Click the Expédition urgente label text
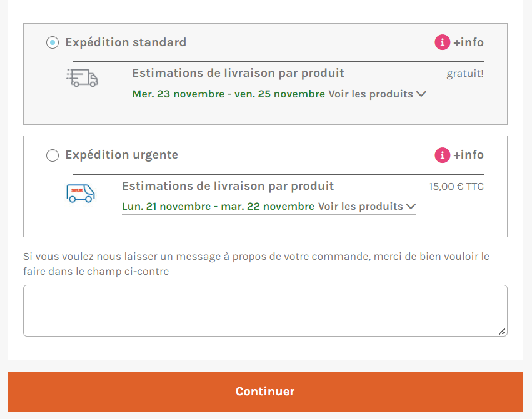This screenshot has height=419, width=532. point(122,155)
